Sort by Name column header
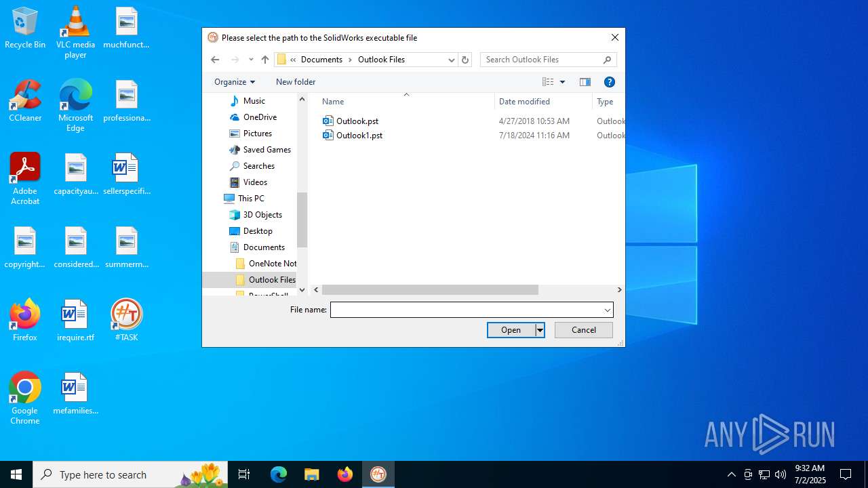Screen dimensions: 868x488 pyautogui.click(x=406, y=102)
